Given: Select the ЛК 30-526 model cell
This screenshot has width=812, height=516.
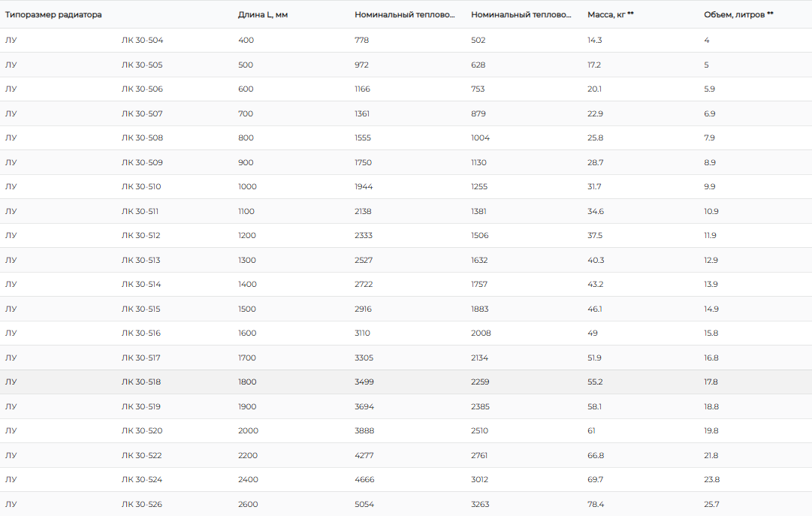Looking at the screenshot, I should pyautogui.click(x=142, y=505).
